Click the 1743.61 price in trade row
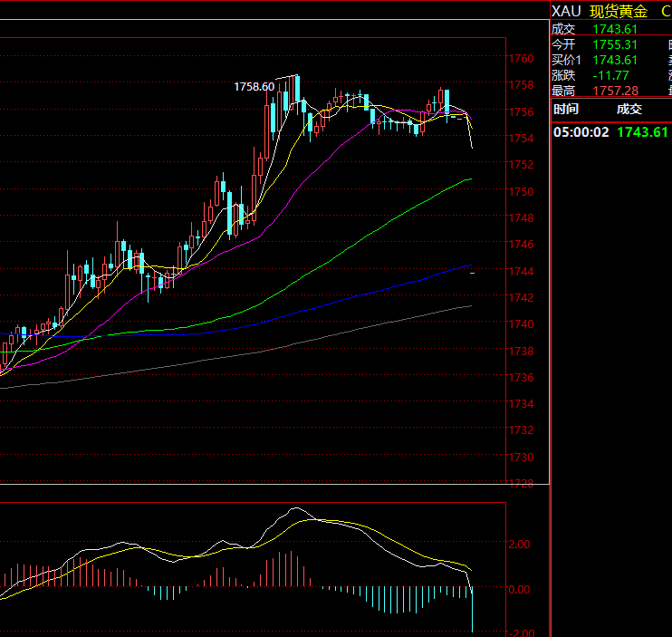 click(x=642, y=132)
